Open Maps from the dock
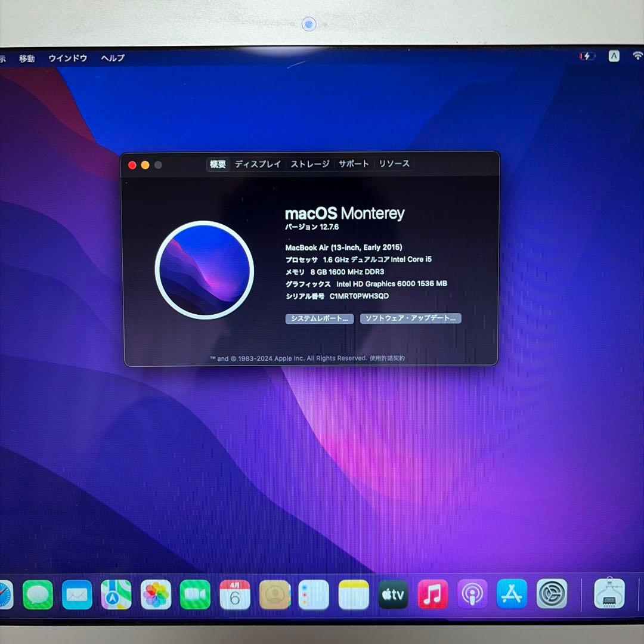Viewport: 644px width, 644px height. 116,595
